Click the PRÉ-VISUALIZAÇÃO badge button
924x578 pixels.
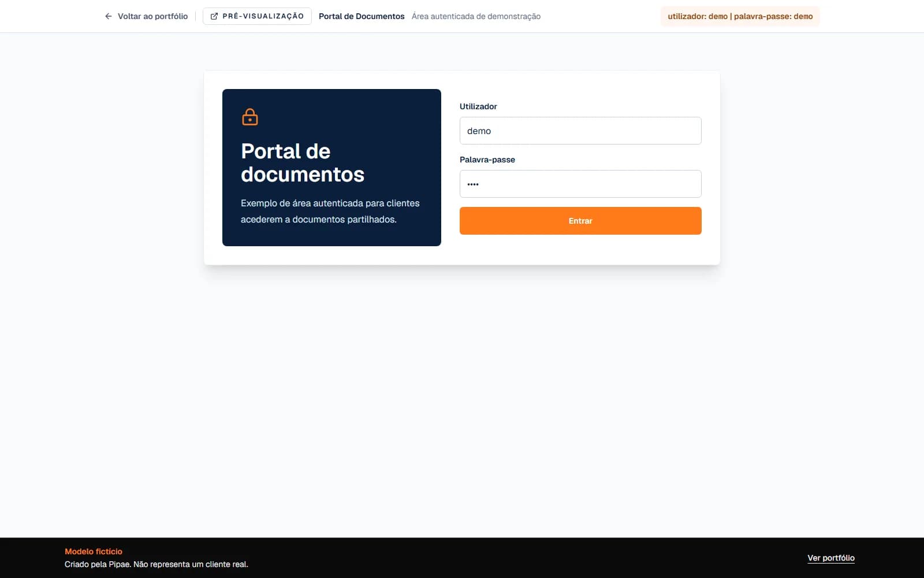[x=257, y=16]
